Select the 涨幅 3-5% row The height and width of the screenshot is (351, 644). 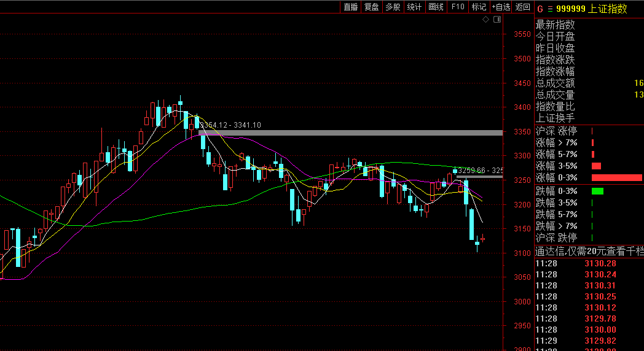click(x=589, y=166)
